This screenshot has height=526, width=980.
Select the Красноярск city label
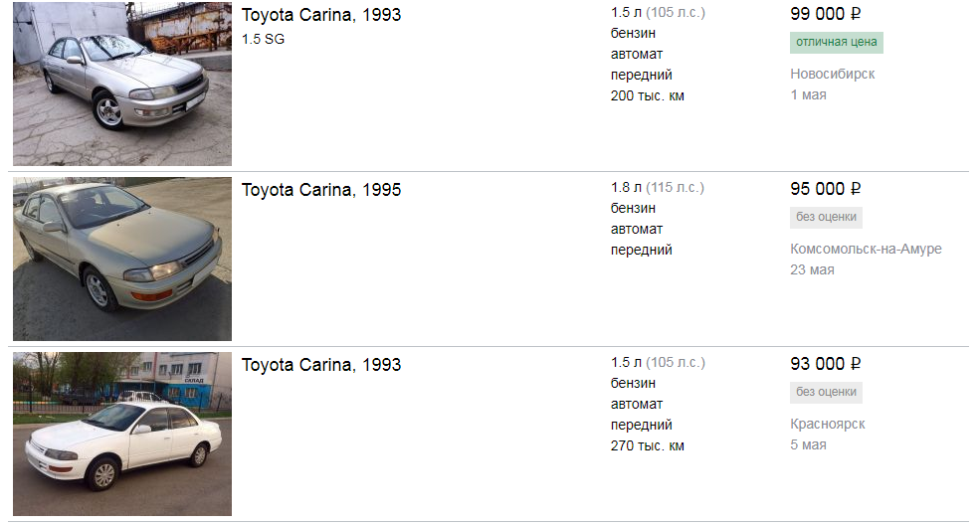[828, 424]
